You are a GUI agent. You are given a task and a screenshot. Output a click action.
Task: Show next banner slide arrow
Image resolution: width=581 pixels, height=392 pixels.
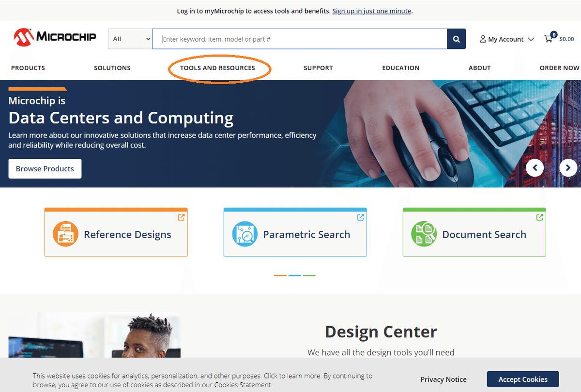pos(568,168)
